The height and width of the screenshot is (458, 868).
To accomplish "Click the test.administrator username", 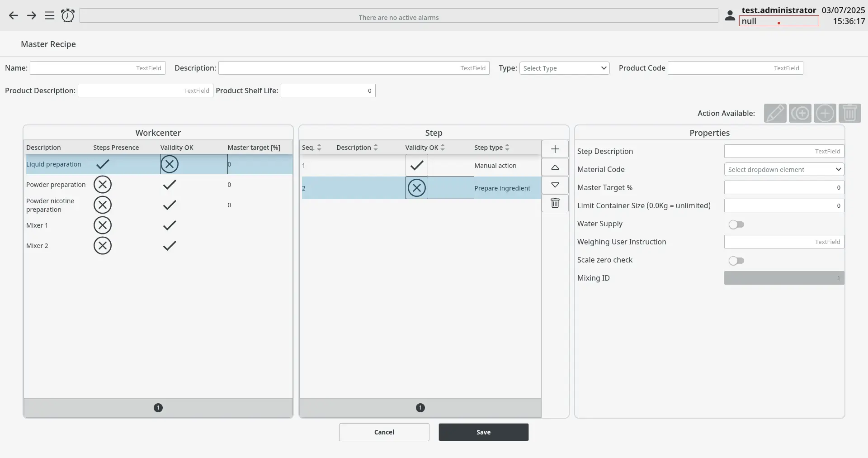I will 778,10.
